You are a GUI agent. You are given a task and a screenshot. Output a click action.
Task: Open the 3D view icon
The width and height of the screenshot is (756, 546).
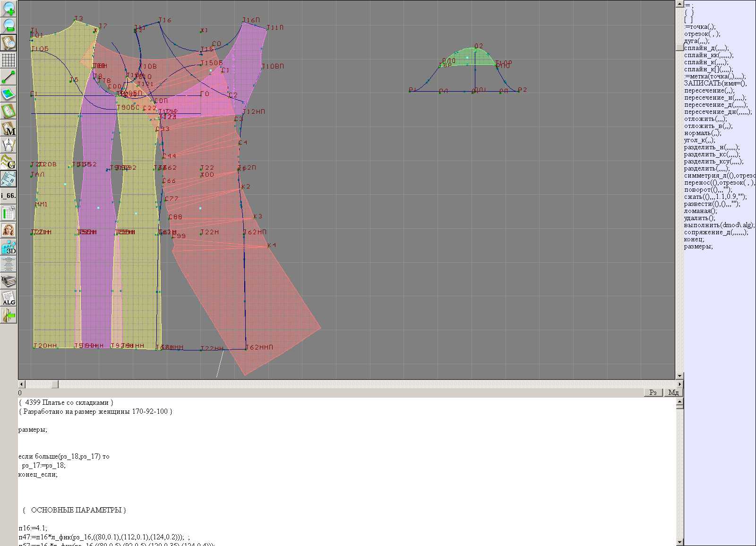[x=9, y=247]
